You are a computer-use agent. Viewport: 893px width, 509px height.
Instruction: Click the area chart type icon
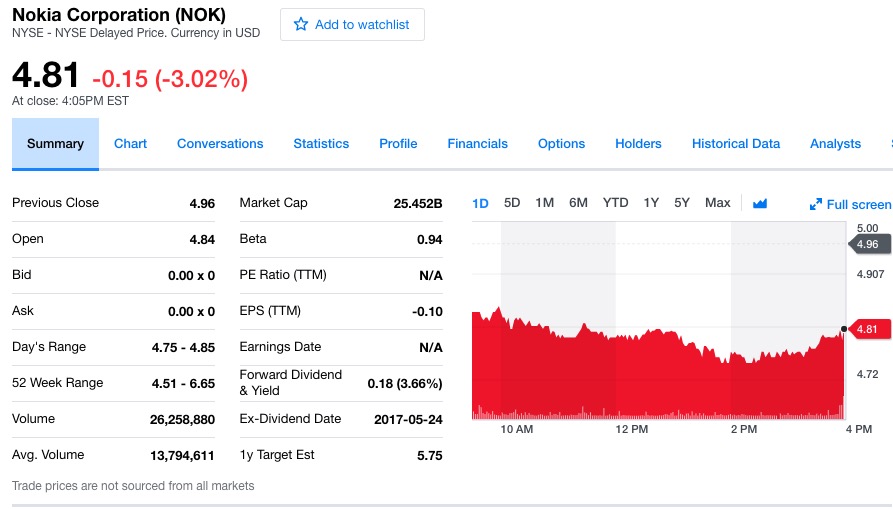760,203
